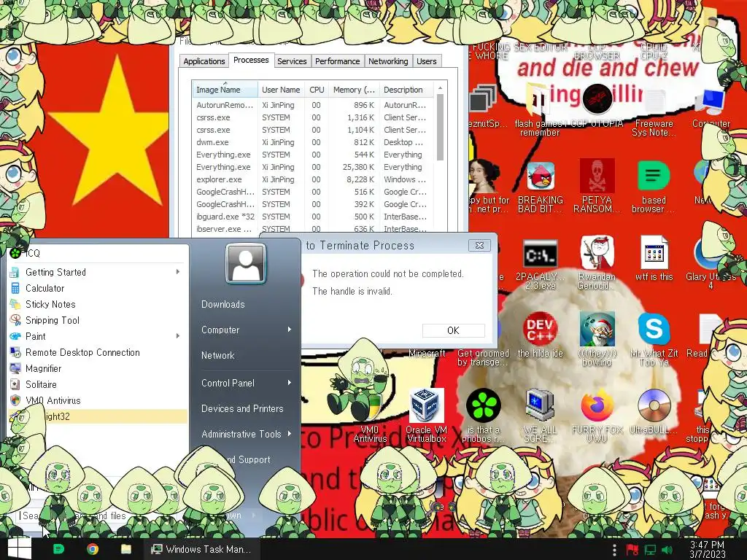Open Windows Task Manager taskbar button
The image size is (747, 560).
tap(201, 549)
